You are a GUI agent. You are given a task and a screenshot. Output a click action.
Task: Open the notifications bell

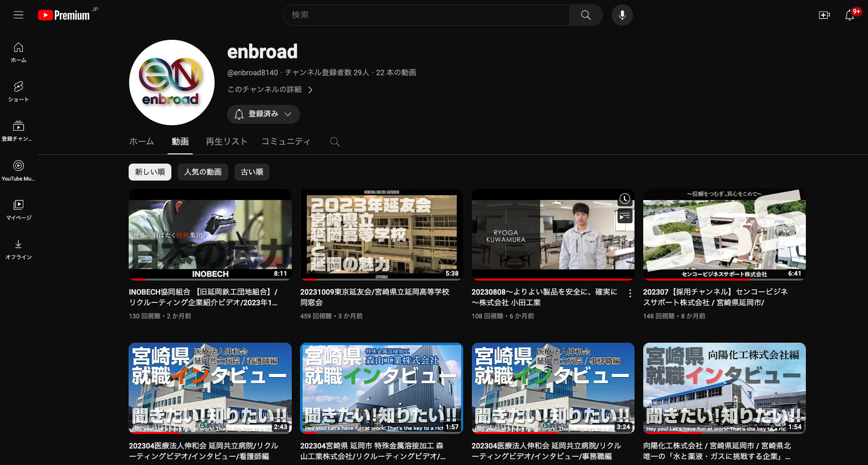tap(850, 15)
